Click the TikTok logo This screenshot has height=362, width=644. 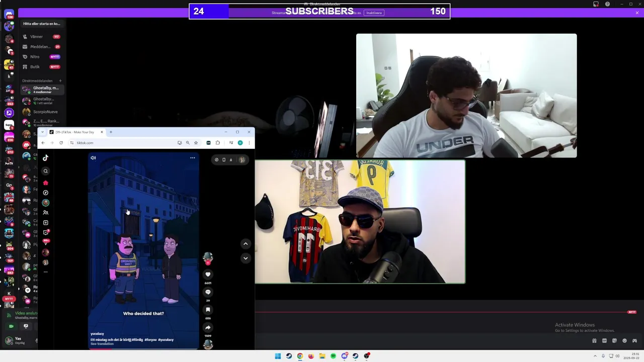(45, 158)
